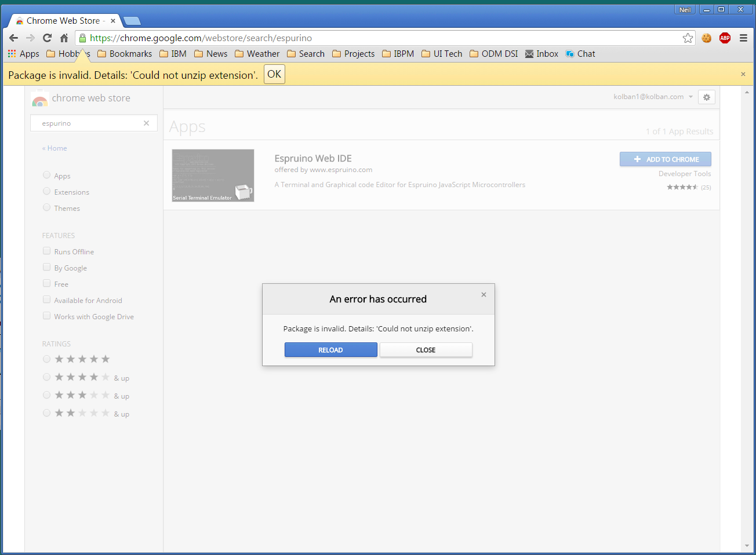Open the News bookmarks folder

210,54
